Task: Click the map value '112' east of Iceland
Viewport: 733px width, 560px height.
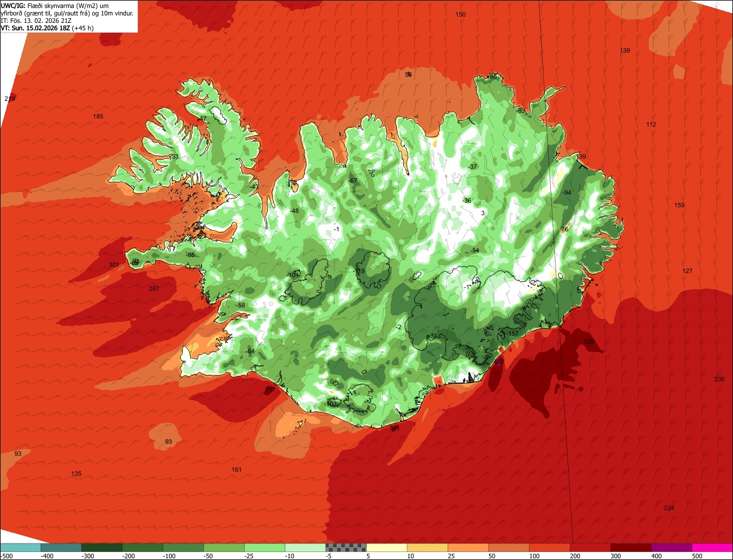Action: click(651, 125)
